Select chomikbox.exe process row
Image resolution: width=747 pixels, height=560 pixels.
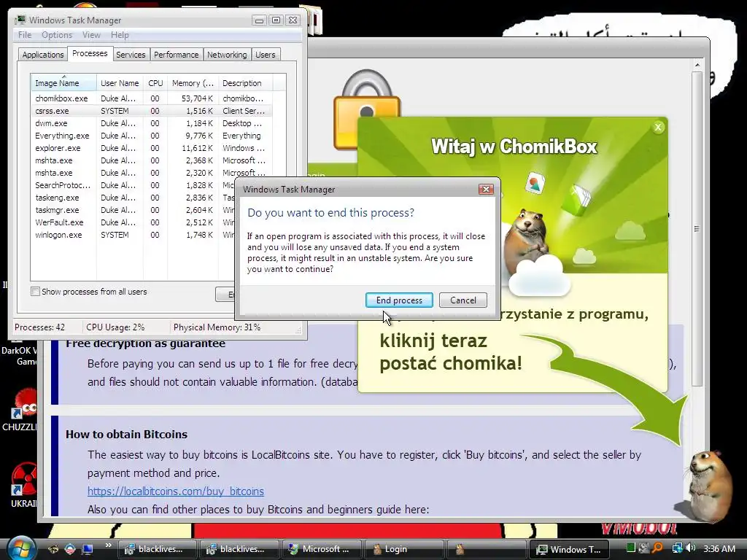tap(152, 98)
